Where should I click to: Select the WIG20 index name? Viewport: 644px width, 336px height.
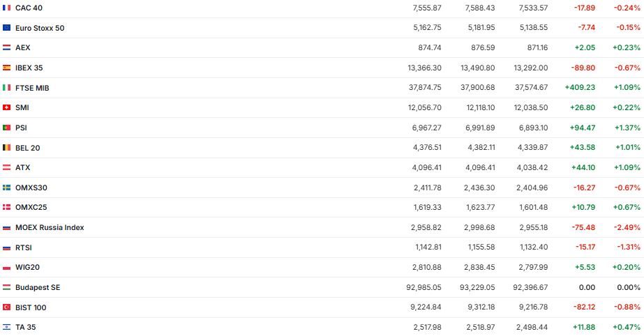pyautogui.click(x=27, y=268)
